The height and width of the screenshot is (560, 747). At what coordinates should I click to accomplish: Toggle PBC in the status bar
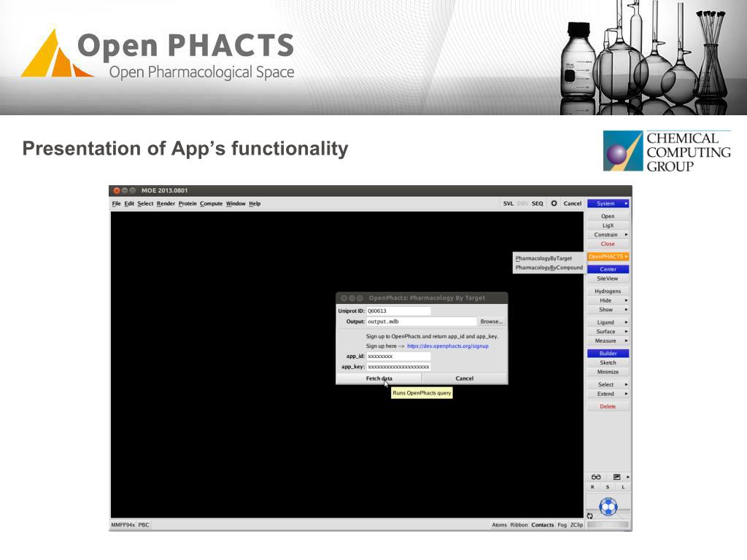144,525
